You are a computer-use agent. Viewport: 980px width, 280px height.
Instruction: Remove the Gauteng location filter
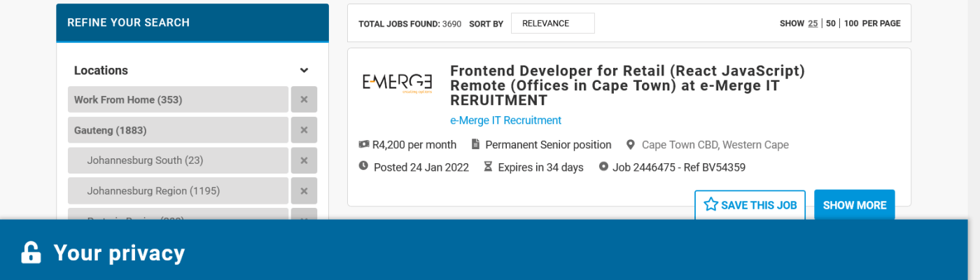pos(304,130)
